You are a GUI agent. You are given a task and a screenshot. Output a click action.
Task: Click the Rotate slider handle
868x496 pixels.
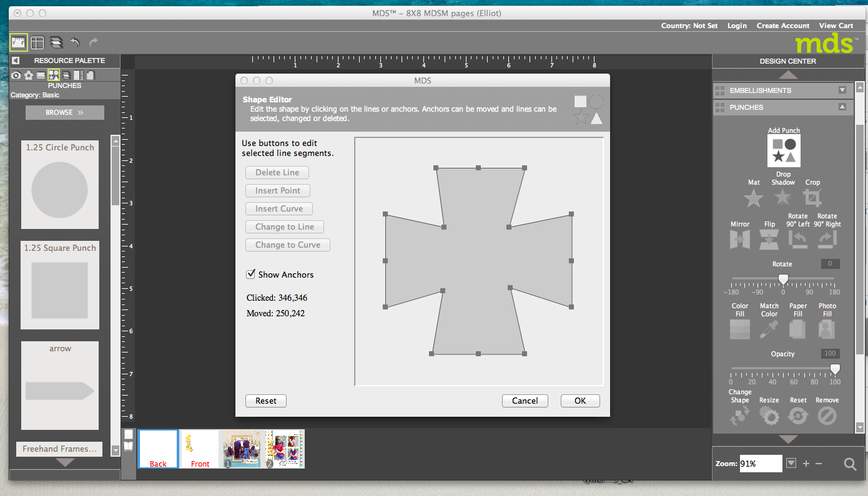pyautogui.click(x=783, y=279)
